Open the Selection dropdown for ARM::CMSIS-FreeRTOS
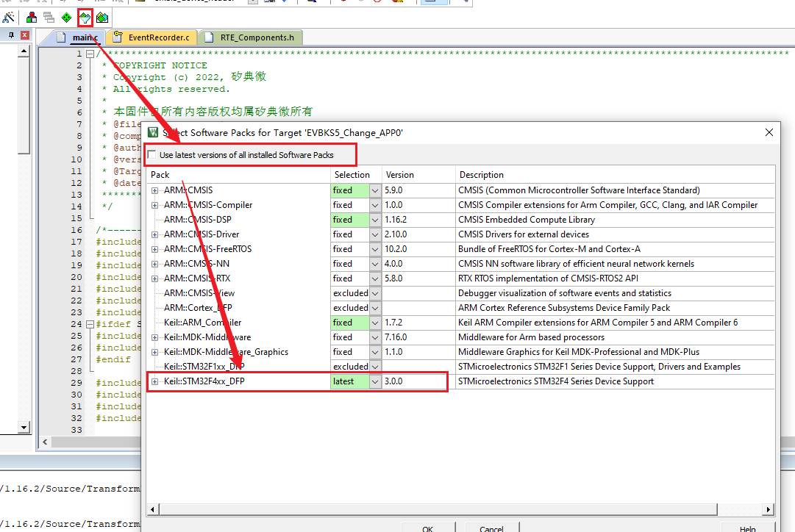Screen dimensions: 795x532 pyautogui.click(x=374, y=248)
